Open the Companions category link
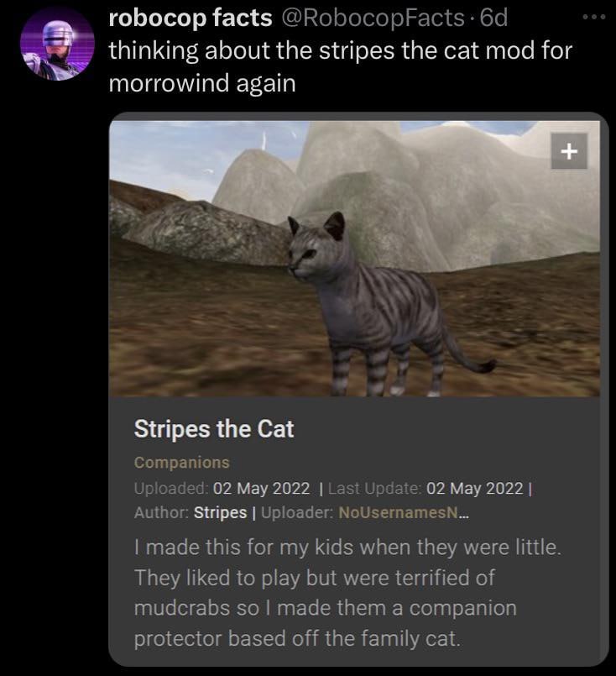 [x=181, y=462]
